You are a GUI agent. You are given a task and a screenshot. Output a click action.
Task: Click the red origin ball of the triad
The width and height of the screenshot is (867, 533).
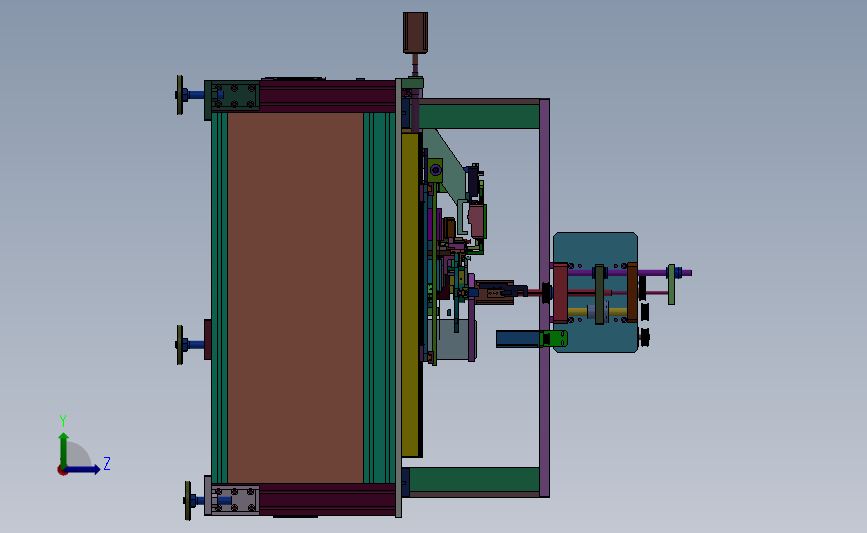[62, 471]
